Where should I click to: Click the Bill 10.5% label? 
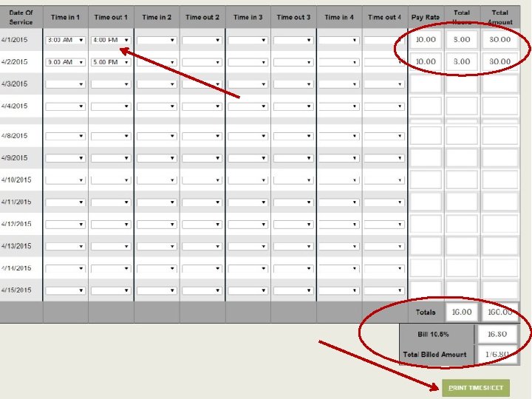coord(433,334)
